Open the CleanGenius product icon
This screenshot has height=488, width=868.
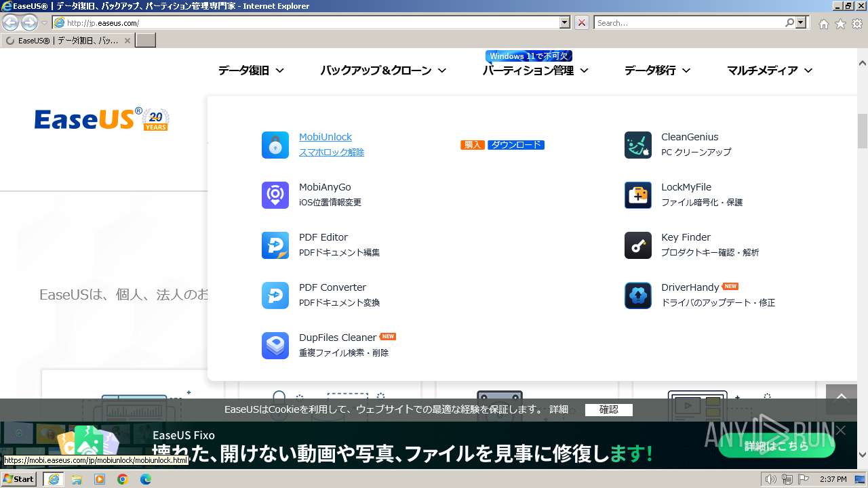[x=638, y=145]
